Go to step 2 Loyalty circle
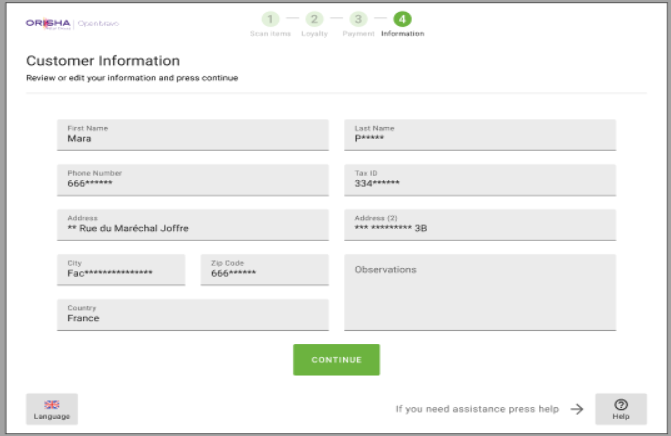671x436 pixels. point(314,19)
